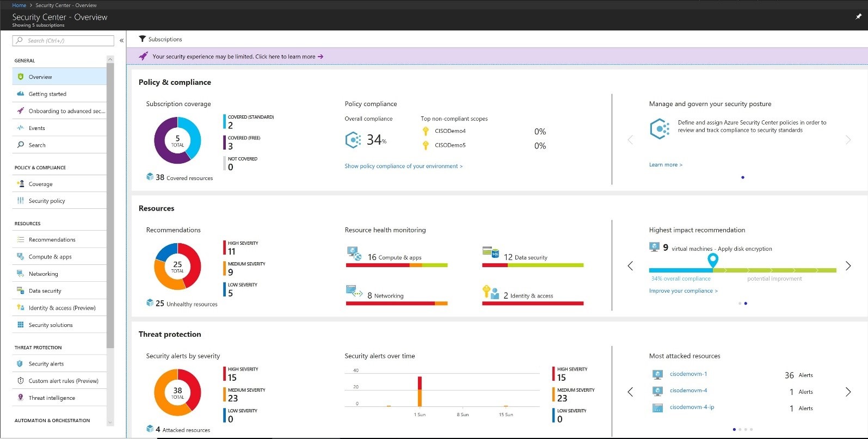Click the 2 Identity & access health icon
This screenshot has width=868, height=439.
click(491, 292)
